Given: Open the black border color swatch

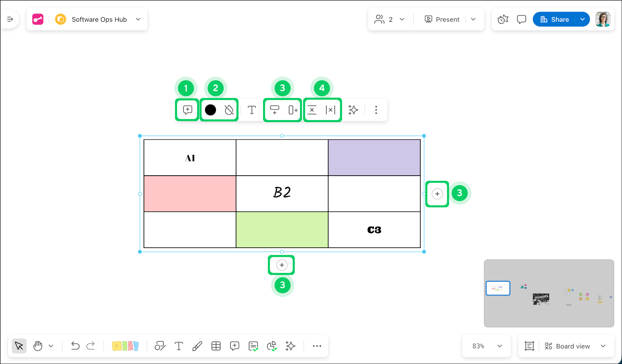Looking at the screenshot, I should pyautogui.click(x=210, y=110).
